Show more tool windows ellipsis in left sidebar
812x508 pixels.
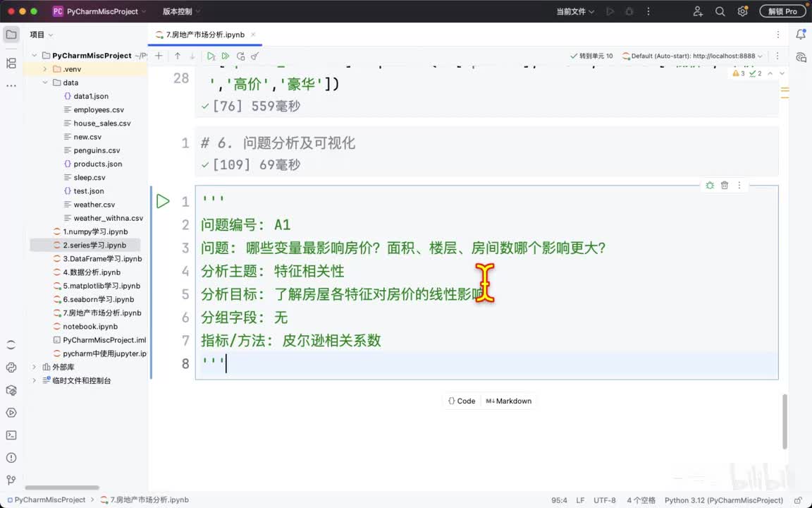click(11, 85)
